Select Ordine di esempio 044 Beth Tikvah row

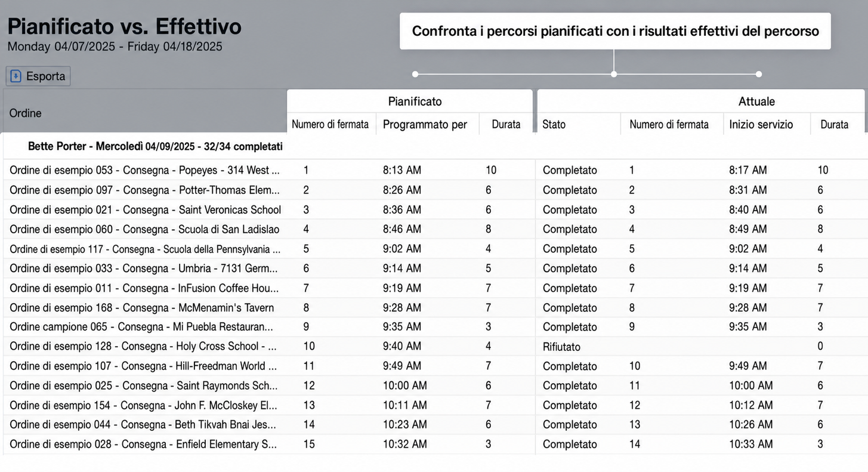pyautogui.click(x=435, y=424)
